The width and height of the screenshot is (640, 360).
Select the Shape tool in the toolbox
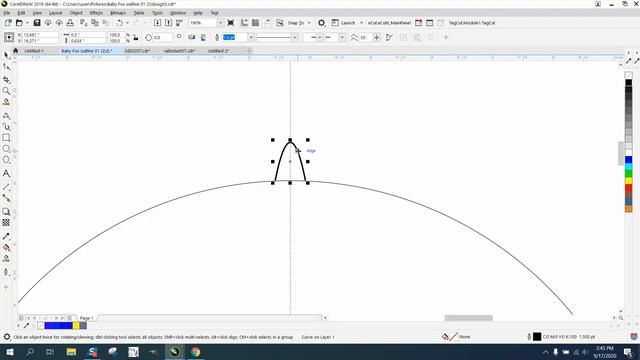pyautogui.click(x=6, y=67)
